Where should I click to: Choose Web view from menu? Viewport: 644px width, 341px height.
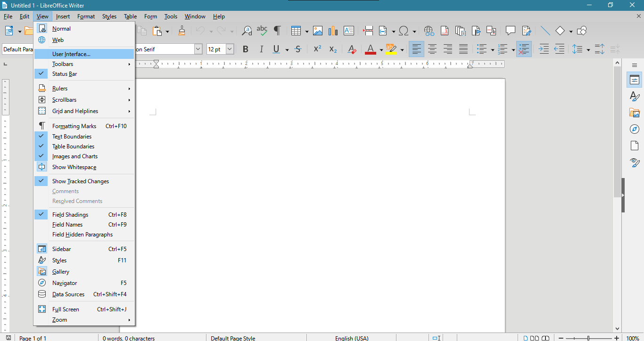84,40
